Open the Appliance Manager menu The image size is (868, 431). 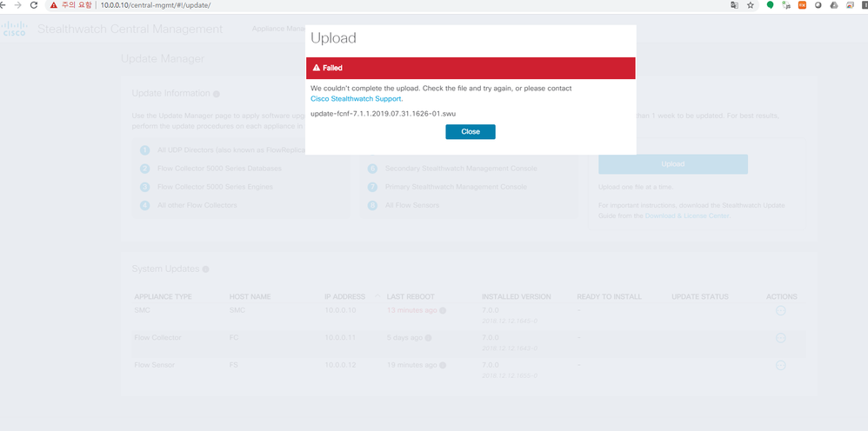[x=278, y=29]
